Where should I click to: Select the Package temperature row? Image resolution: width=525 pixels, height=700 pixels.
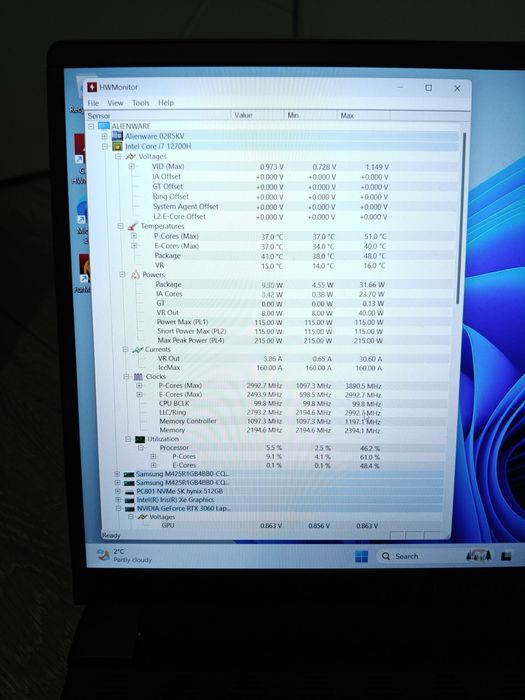271,256
